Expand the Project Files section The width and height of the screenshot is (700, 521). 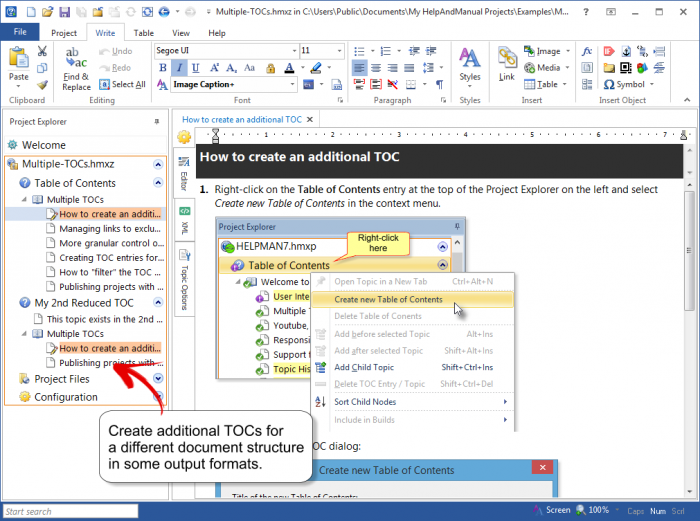[x=158, y=379]
